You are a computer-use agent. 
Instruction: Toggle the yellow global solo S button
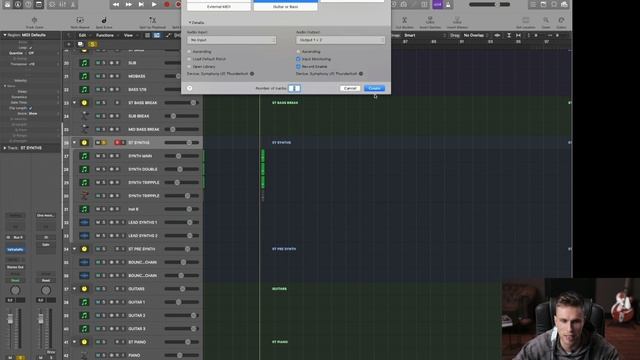(93, 44)
